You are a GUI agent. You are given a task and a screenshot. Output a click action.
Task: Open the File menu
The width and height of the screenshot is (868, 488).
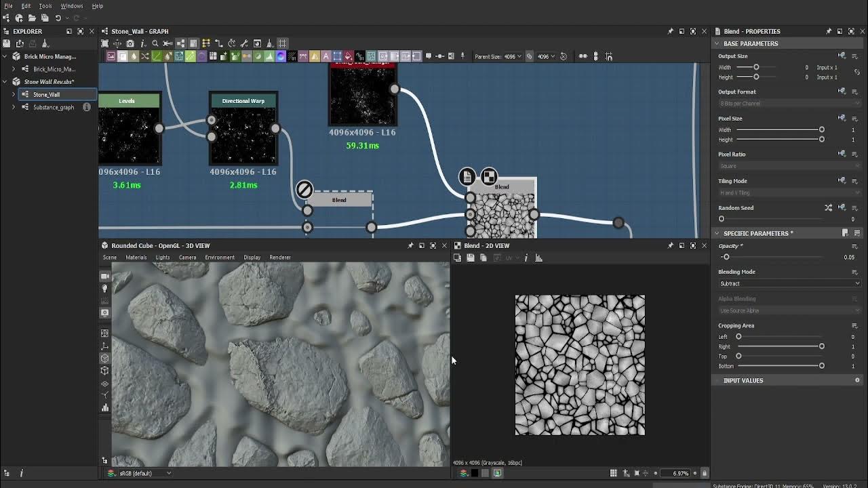[8, 6]
